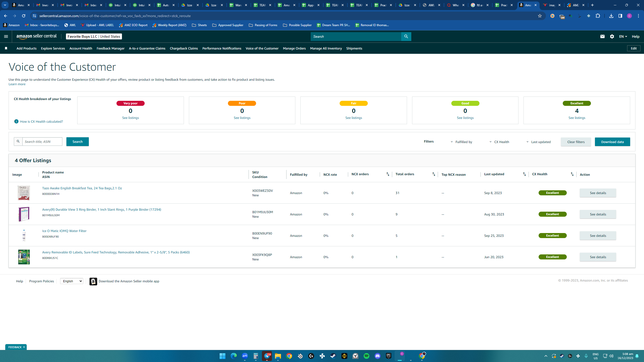644x362 pixels.
Task: Open the Help link in header
Action: pyautogui.click(x=635, y=36)
